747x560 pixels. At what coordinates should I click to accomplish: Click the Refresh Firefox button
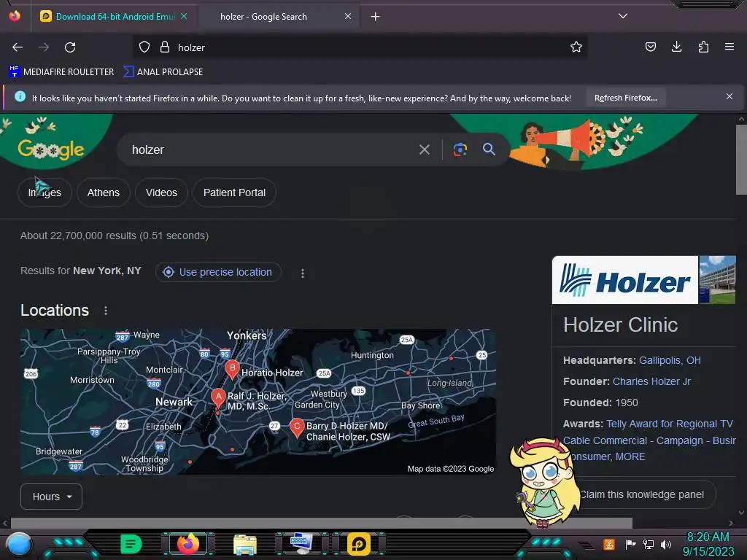pos(625,98)
